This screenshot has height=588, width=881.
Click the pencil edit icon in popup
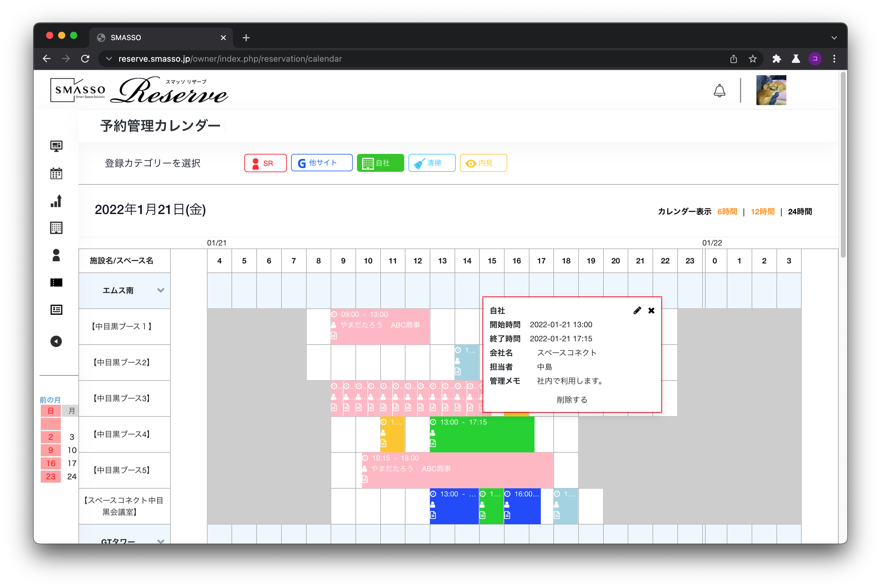637,310
